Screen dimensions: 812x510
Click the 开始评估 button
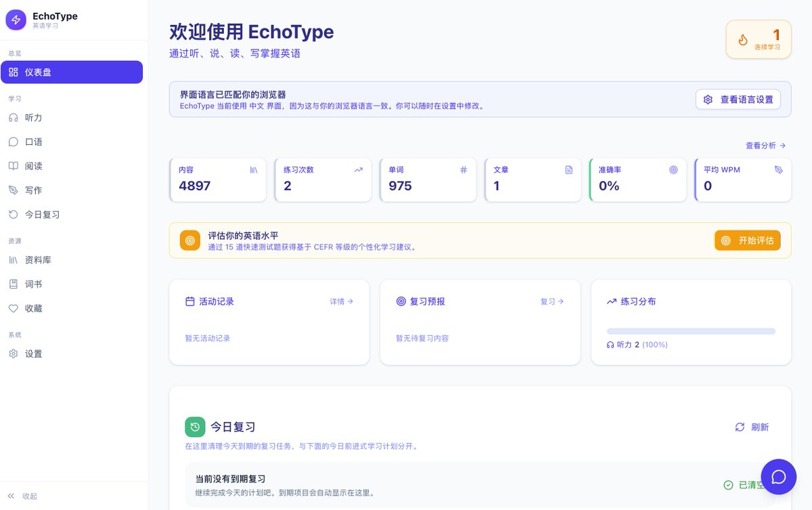748,240
